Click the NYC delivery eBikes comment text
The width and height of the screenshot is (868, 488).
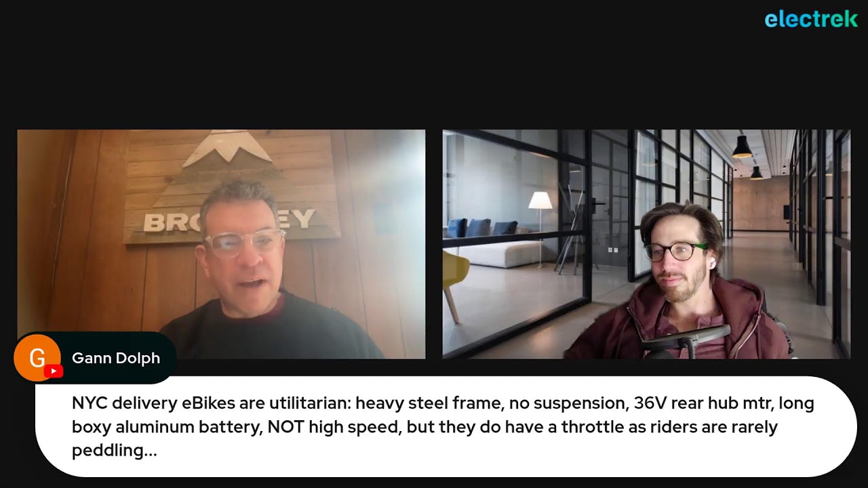pyautogui.click(x=443, y=427)
